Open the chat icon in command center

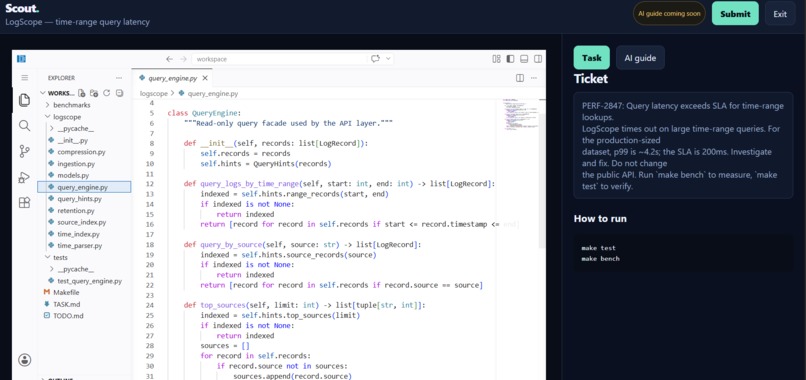pos(375,59)
